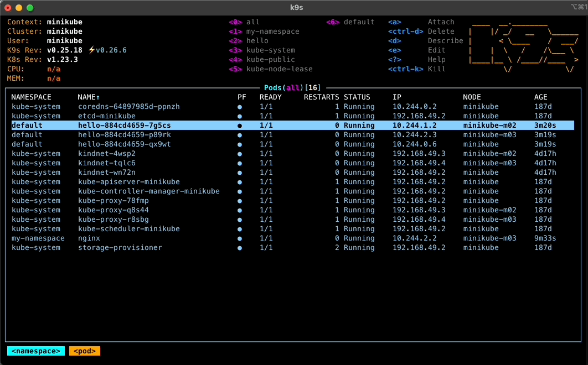Click the AGE column header
Screen dimensions: 588x365
pos(540,97)
